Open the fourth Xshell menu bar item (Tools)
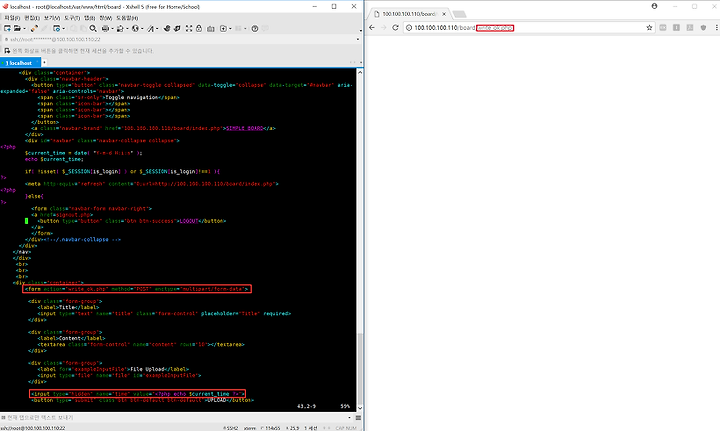 point(72,18)
